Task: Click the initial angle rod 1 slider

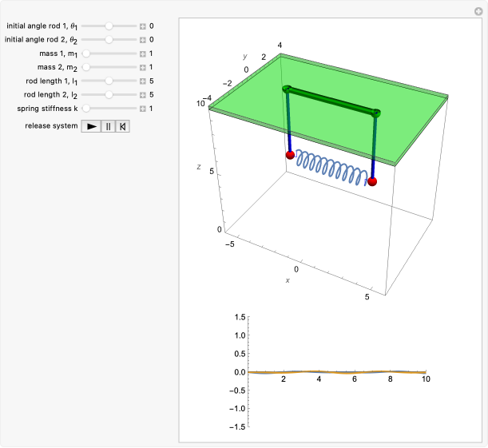Action: [x=109, y=26]
